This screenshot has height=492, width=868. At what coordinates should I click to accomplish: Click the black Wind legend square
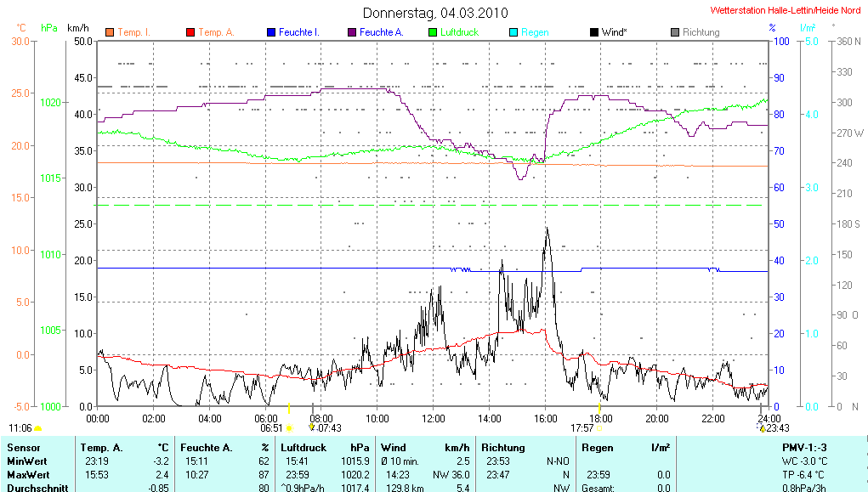(x=593, y=32)
